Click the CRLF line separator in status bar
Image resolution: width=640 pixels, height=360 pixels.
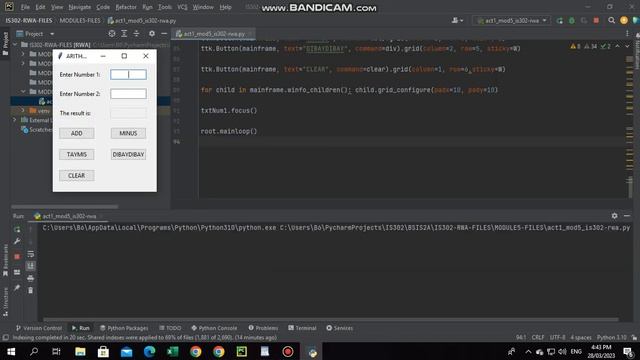[538, 338]
